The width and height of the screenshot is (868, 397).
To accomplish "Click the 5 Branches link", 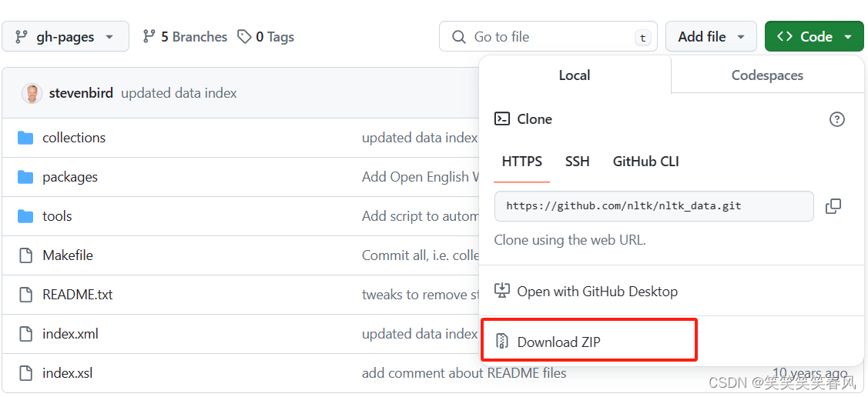I will click(x=185, y=36).
